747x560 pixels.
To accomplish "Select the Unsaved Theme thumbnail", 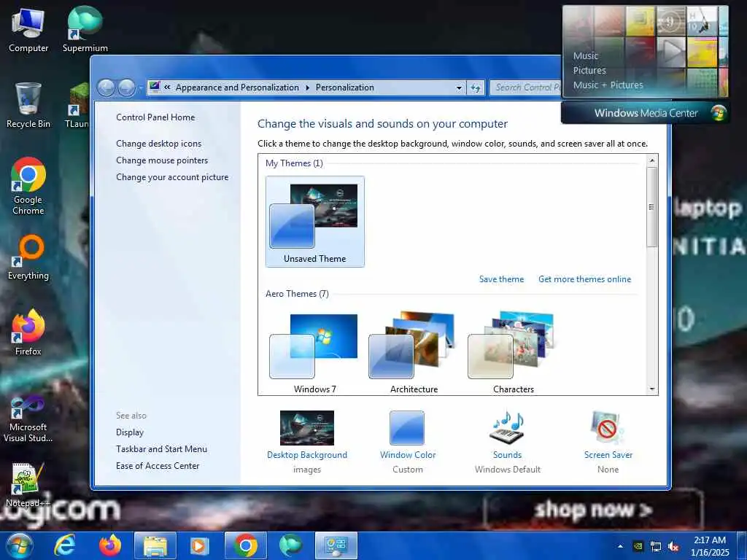I will tap(315, 222).
